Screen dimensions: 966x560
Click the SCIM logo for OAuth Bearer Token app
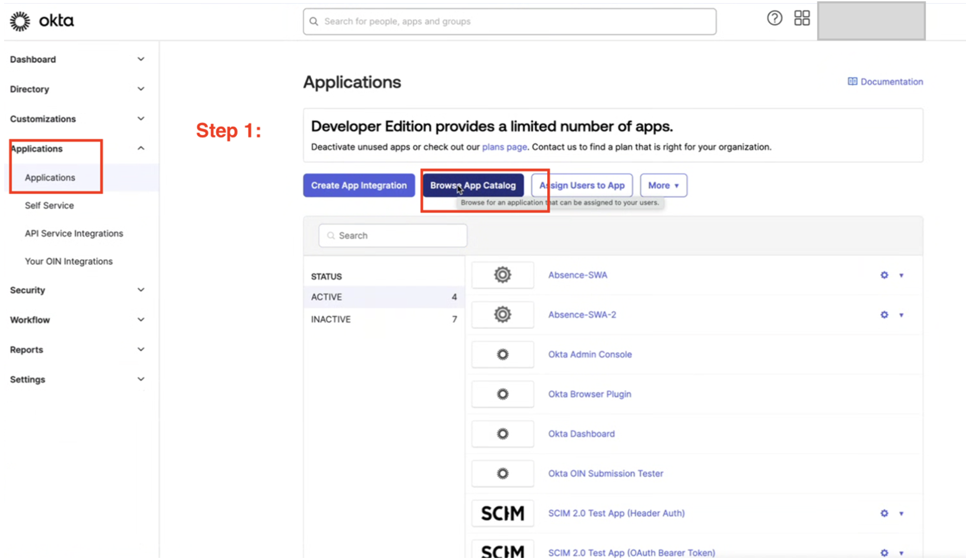tap(502, 551)
